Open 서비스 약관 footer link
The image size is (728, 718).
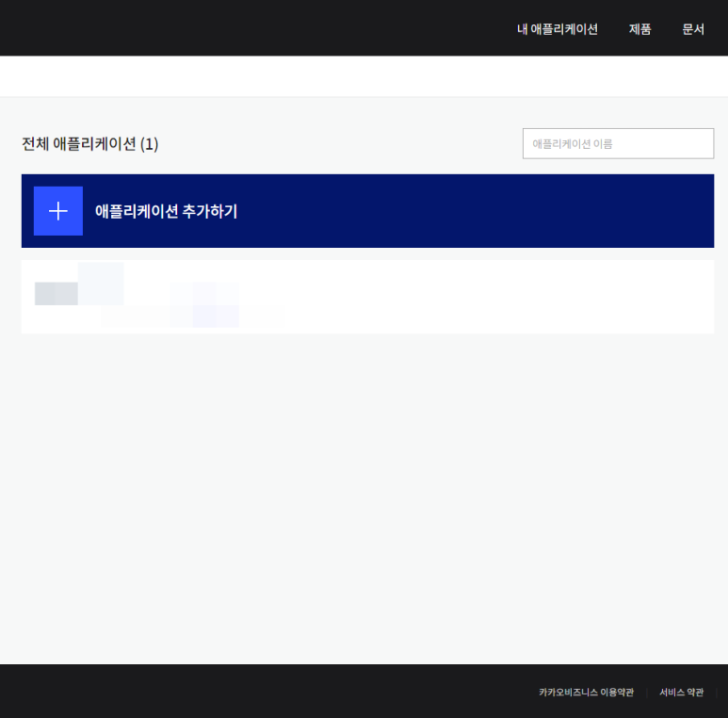click(x=681, y=692)
